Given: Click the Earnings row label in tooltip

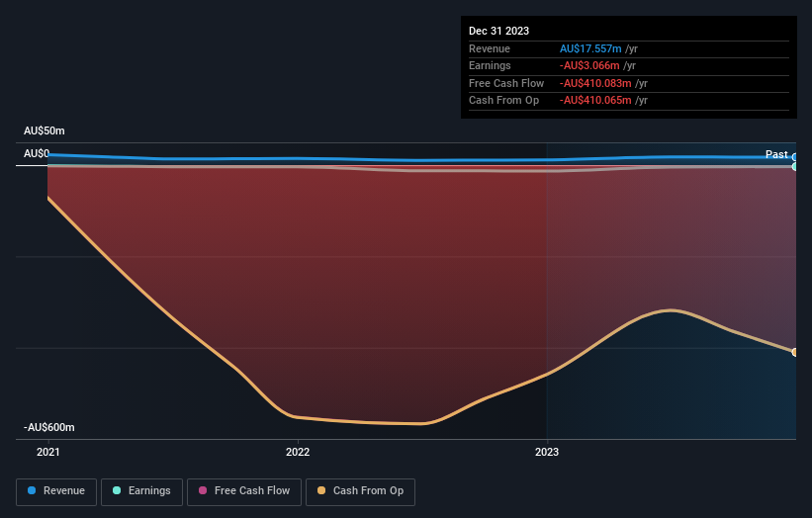Looking at the screenshot, I should click(x=490, y=65).
